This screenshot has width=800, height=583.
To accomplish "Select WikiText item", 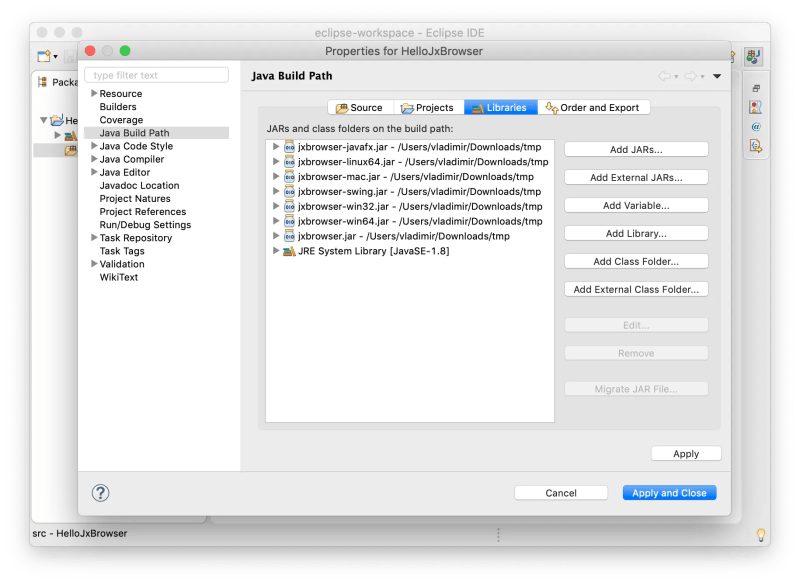I will 119,277.
